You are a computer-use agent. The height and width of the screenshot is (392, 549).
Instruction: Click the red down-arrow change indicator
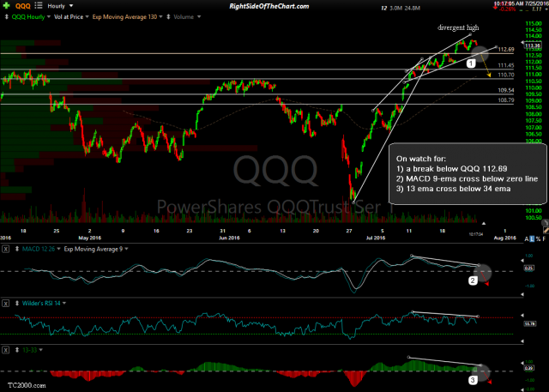(496, 8)
